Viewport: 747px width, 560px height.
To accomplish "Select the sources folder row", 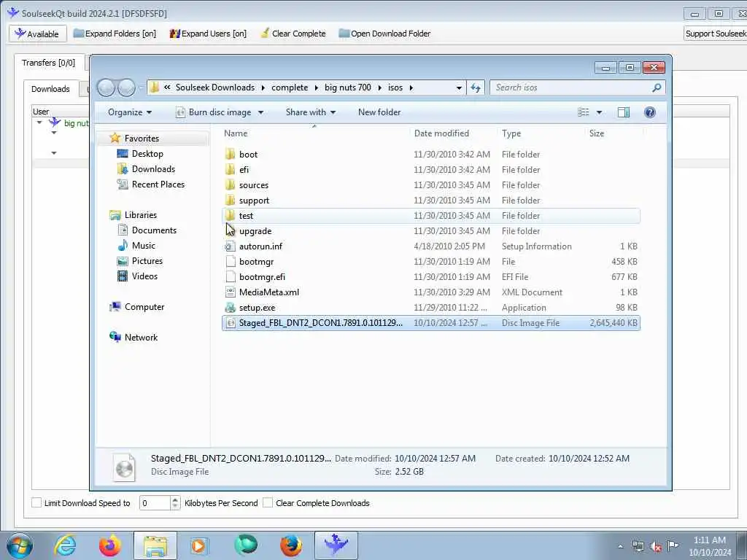I will click(x=430, y=184).
